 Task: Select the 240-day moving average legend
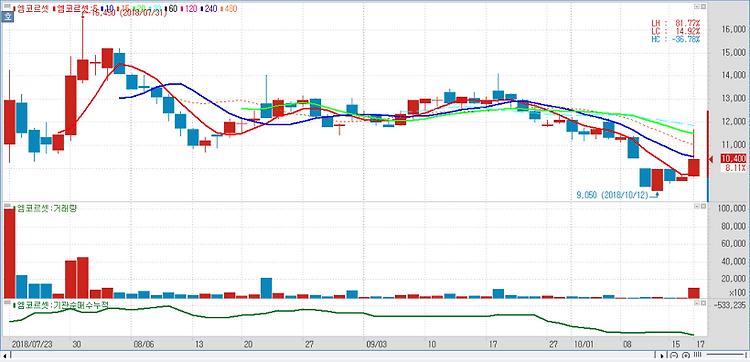click(210, 9)
